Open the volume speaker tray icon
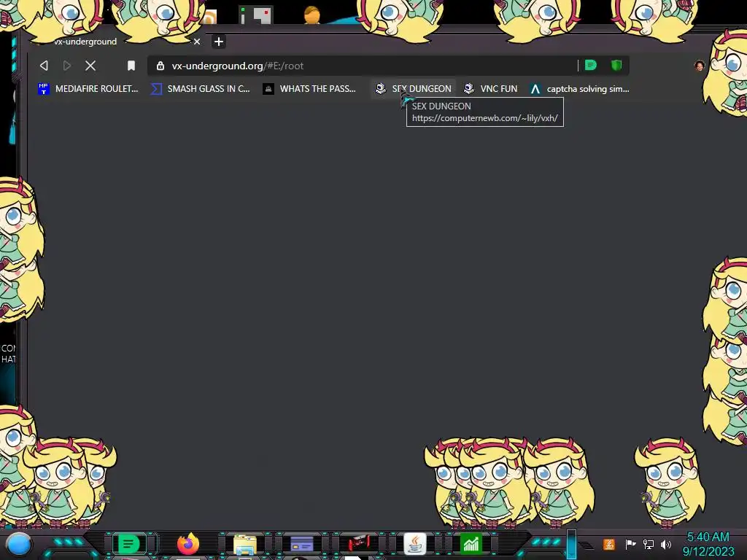The width and height of the screenshot is (747, 560). click(x=666, y=544)
